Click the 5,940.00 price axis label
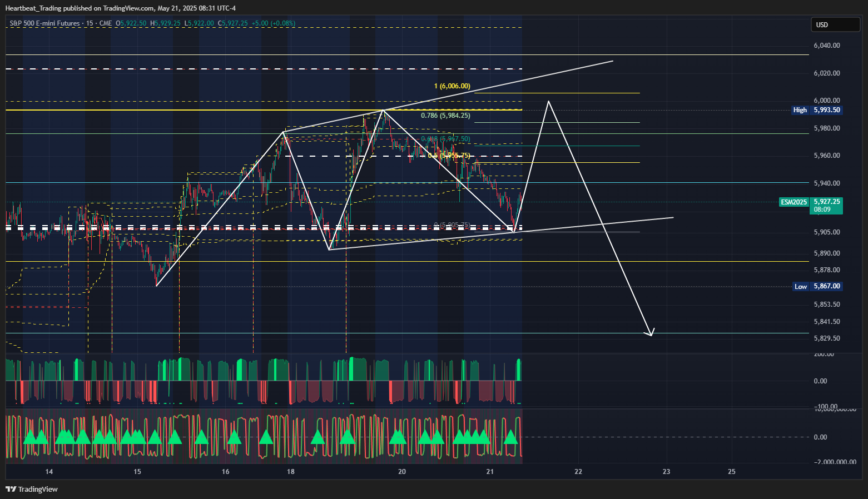Image resolution: width=868 pixels, height=499 pixels. (x=826, y=183)
